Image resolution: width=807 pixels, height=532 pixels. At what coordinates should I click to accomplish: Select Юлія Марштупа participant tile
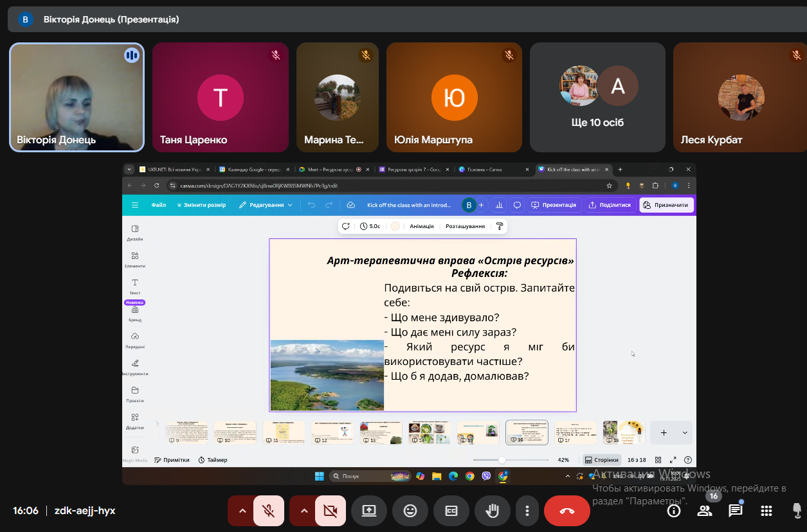click(x=454, y=97)
